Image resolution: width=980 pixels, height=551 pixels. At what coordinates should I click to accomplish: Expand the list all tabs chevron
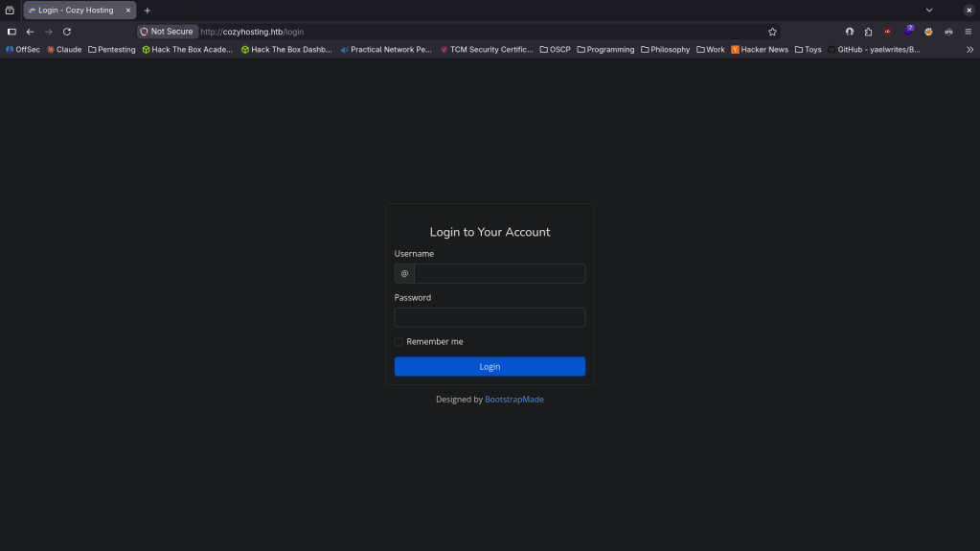click(928, 11)
